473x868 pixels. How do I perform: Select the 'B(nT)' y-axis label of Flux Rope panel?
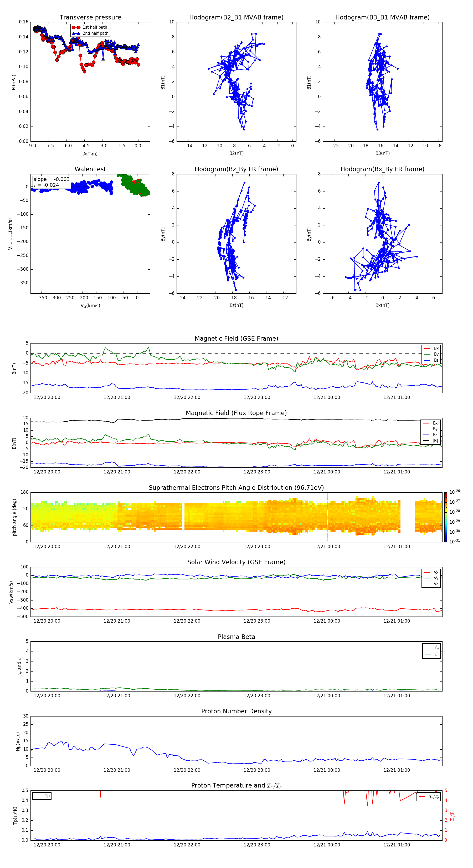(14, 443)
